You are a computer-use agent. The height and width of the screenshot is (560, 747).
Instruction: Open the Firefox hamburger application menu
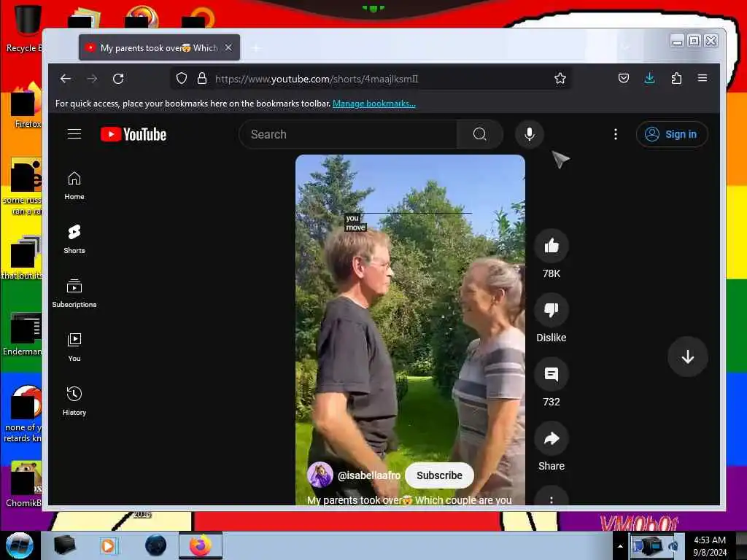pyautogui.click(x=703, y=78)
